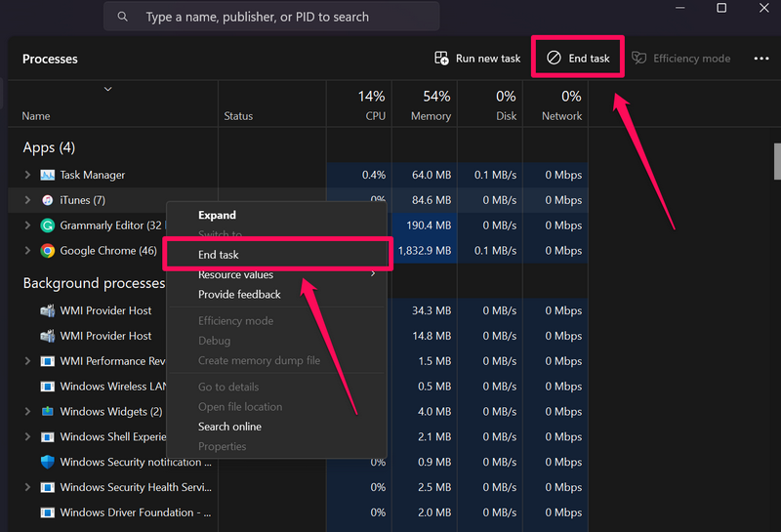Collapse the Name column sort chevron
Image resolution: width=781 pixels, height=532 pixels.
point(107,89)
